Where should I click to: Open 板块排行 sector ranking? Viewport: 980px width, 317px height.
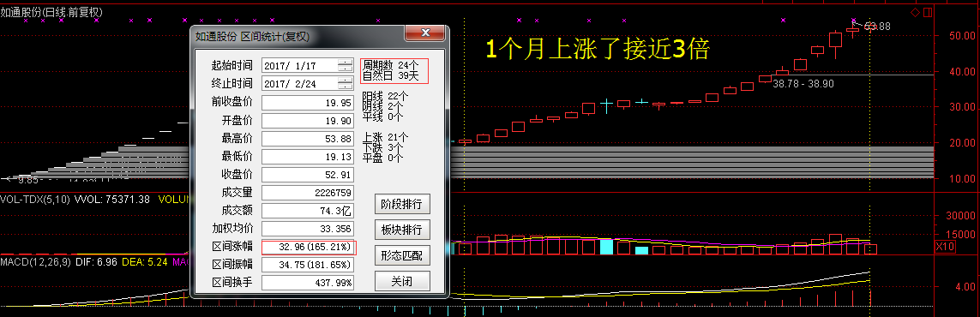coord(402,230)
